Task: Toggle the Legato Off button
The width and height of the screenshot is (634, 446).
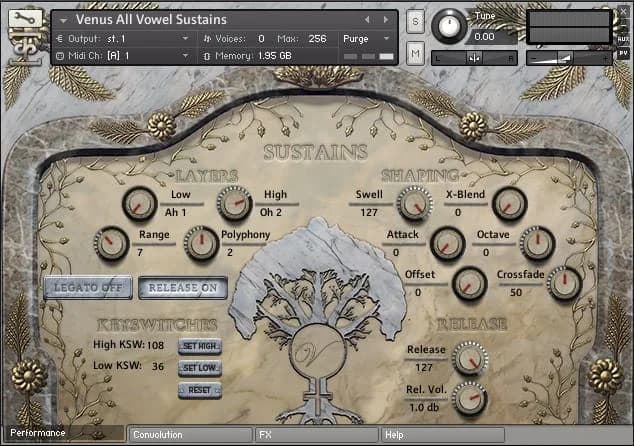Action: pos(87,288)
